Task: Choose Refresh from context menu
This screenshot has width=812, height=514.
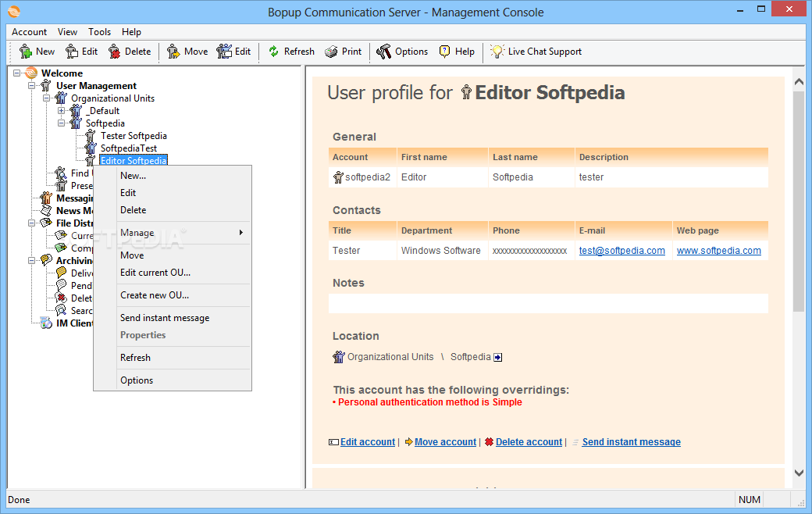Action: (x=173, y=358)
